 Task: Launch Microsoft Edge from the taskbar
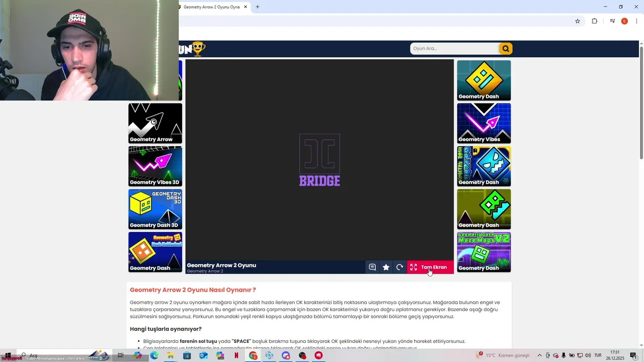click(154, 355)
